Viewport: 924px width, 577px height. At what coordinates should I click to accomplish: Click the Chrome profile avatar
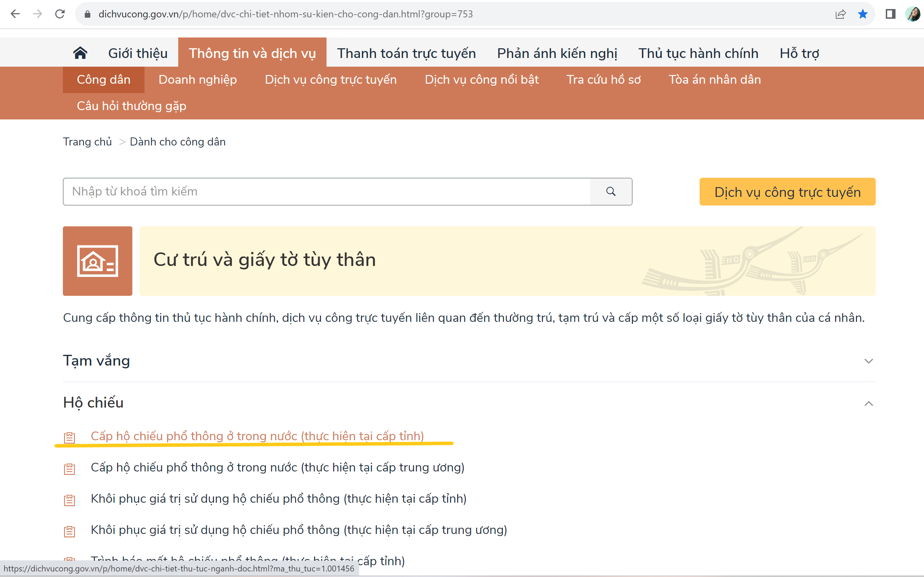pyautogui.click(x=913, y=14)
